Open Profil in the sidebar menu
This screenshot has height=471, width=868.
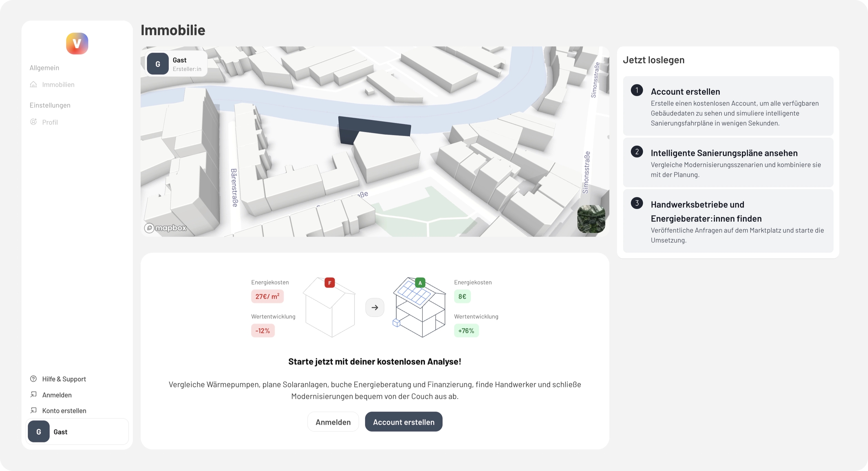tap(50, 122)
